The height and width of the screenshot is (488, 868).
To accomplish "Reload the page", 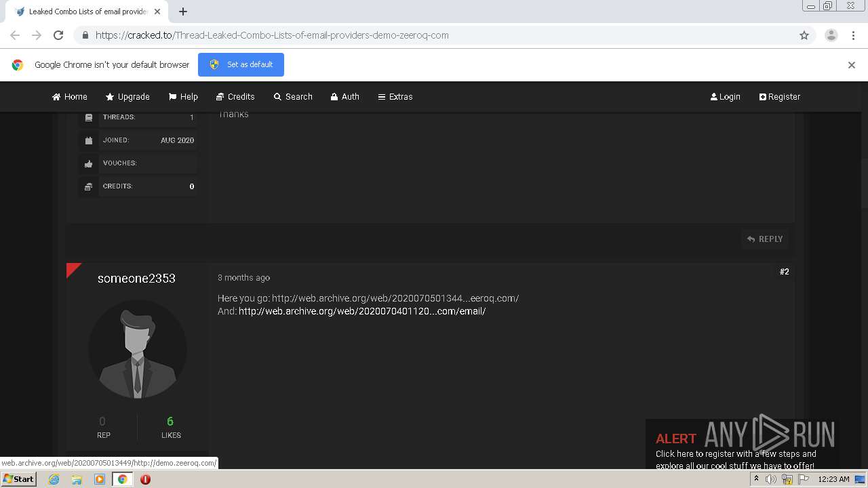I will point(58,35).
